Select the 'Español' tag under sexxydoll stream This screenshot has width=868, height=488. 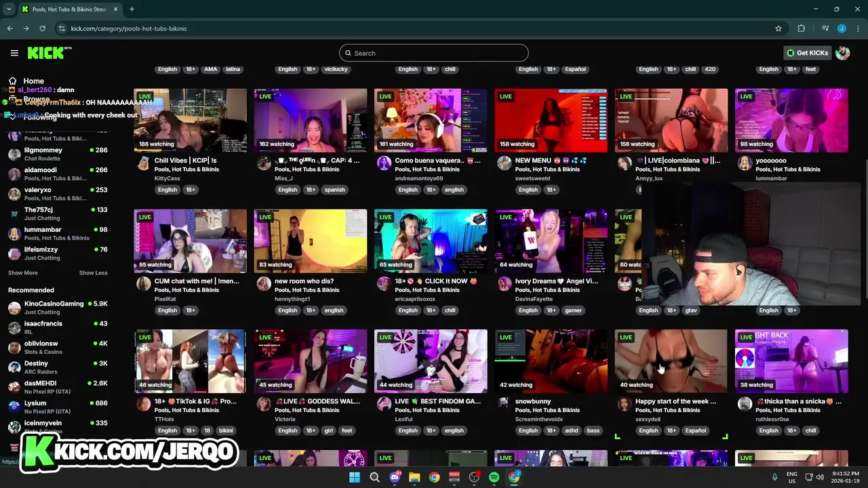click(x=695, y=430)
